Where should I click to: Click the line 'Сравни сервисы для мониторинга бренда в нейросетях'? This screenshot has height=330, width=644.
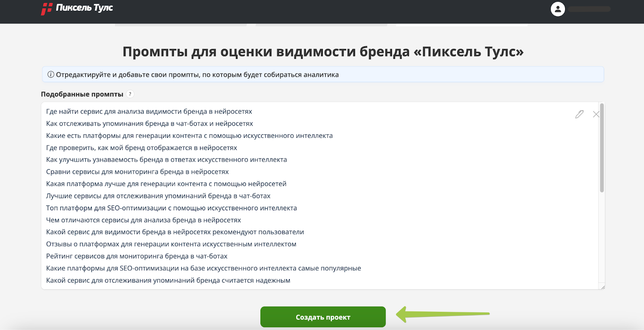tap(137, 172)
